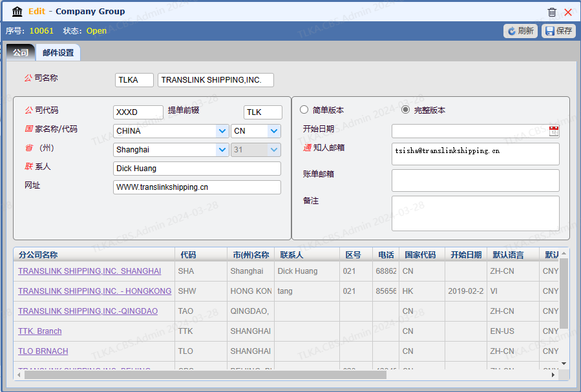Click the 国家代码 column header
This screenshot has height=392, width=581.
coord(422,254)
